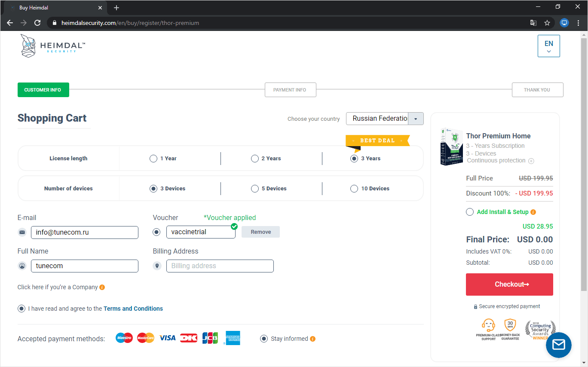Image resolution: width=588 pixels, height=367 pixels.
Task: Click the info icon beside Stay informed
Action: (313, 339)
